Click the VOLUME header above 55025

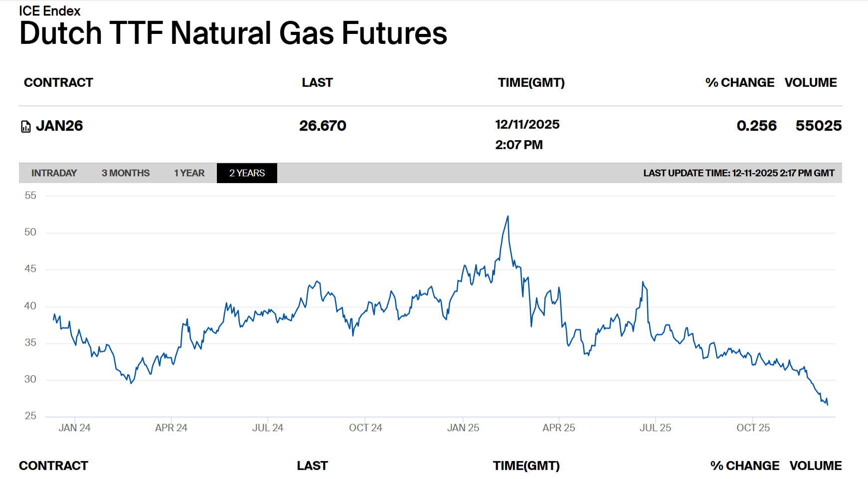tap(810, 82)
